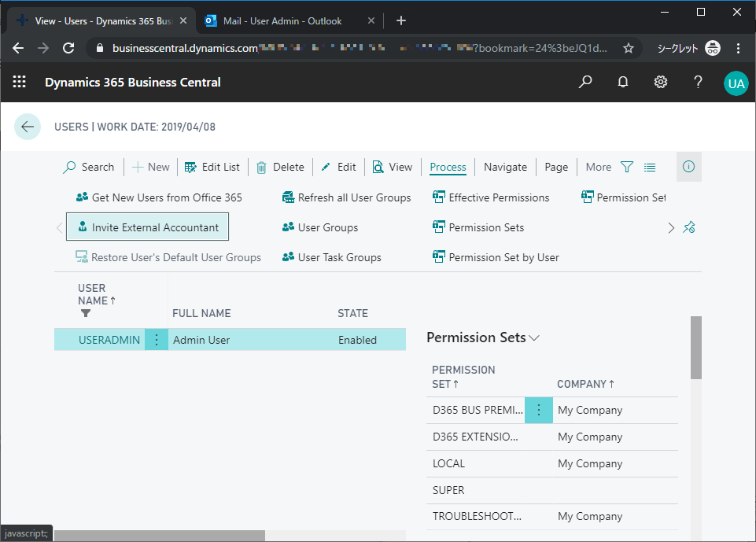The image size is (756, 542).
Task: Open the incognito profile indicator
Action: point(688,48)
